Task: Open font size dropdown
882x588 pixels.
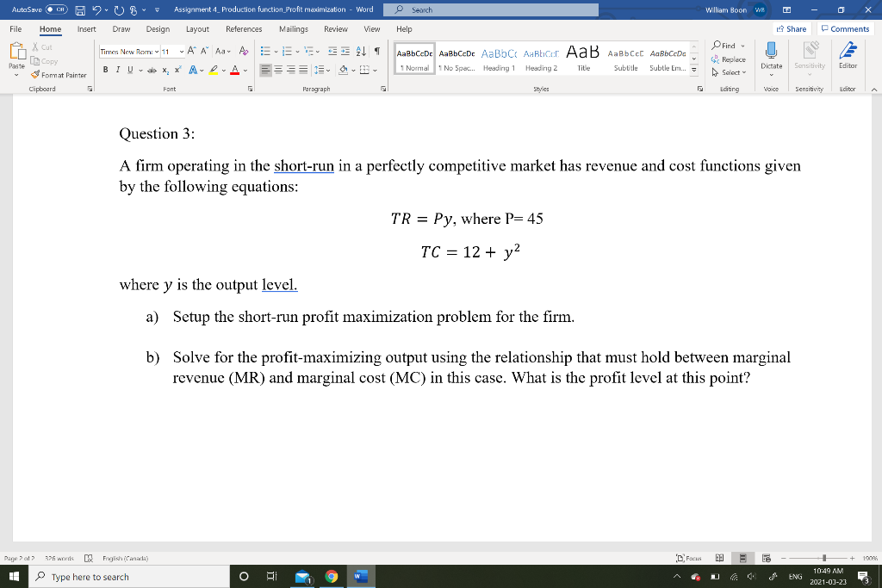Action: click(181, 52)
